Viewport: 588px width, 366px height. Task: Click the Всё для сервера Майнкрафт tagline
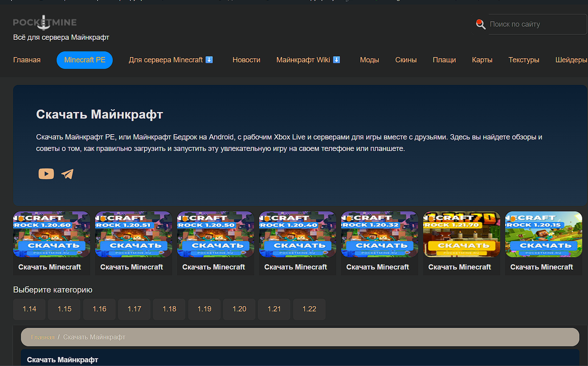[61, 37]
